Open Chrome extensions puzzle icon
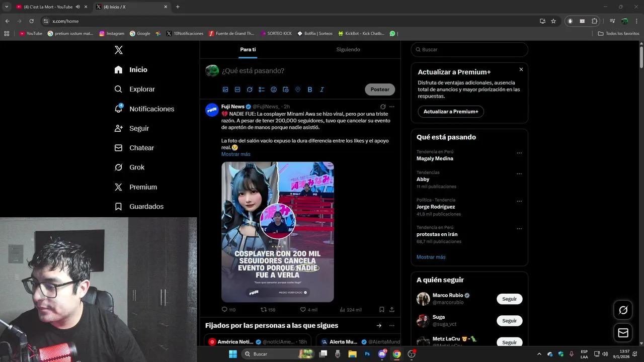The image size is (644, 362). point(594,21)
